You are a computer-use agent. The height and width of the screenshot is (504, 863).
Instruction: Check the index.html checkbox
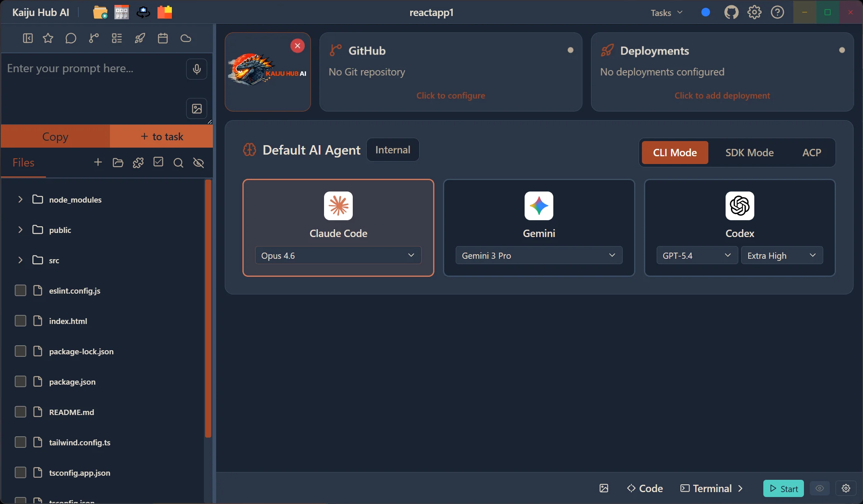[x=21, y=321]
